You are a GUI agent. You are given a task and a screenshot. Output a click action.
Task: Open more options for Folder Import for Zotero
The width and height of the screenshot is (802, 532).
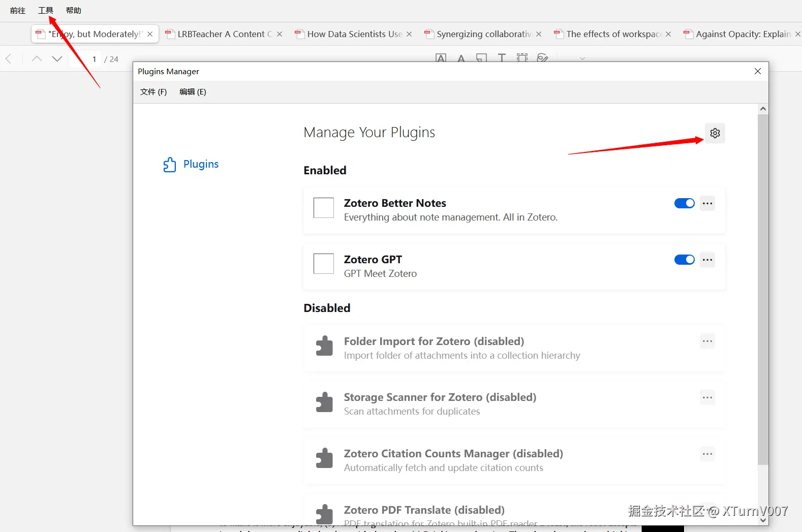pyautogui.click(x=707, y=341)
